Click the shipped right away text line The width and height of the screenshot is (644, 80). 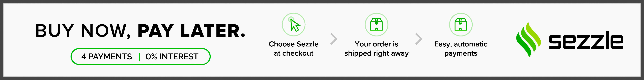376,53
